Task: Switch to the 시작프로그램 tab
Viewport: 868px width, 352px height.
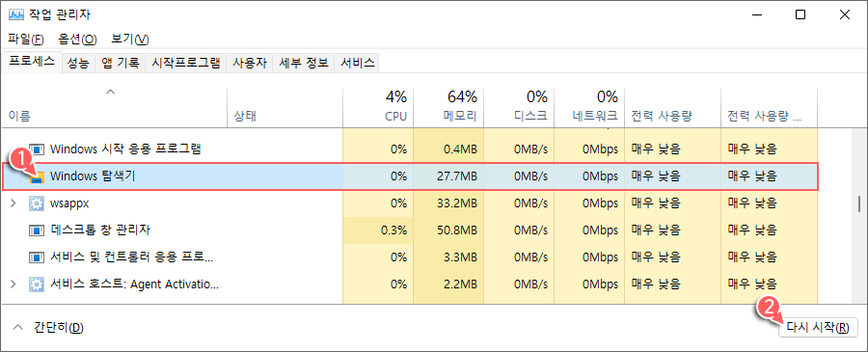Action: pos(186,63)
